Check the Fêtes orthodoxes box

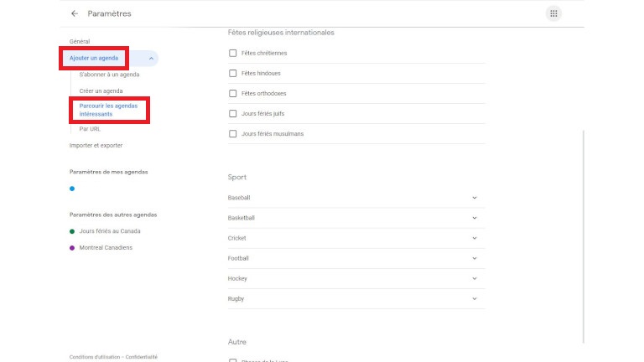tap(233, 93)
